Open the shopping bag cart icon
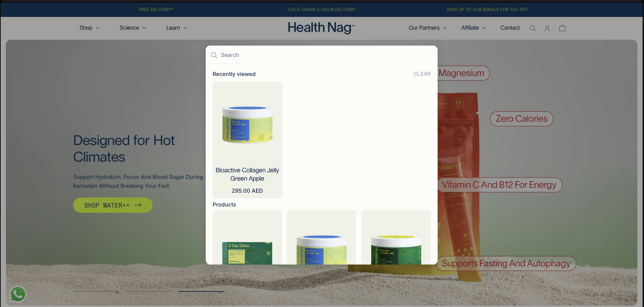The image size is (644, 307). (562, 28)
